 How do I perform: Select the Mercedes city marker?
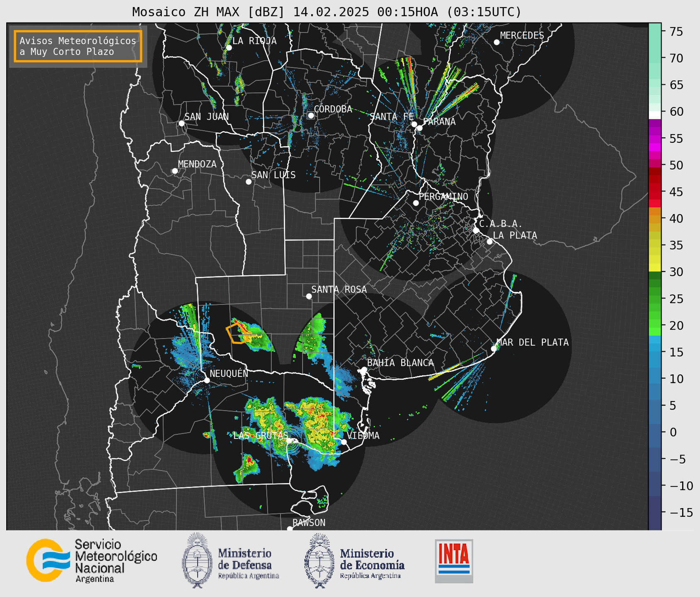tap(496, 42)
